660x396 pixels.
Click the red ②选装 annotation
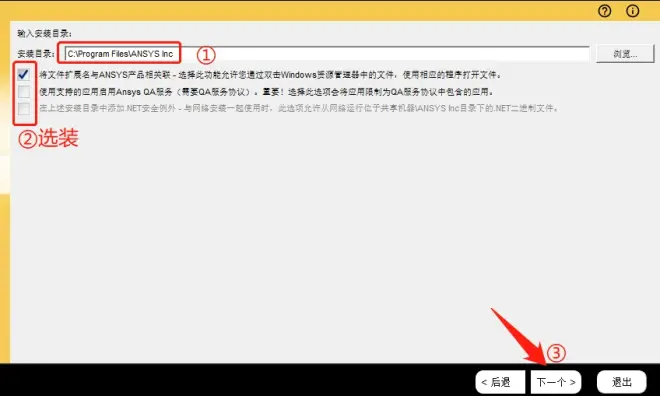click(48, 138)
